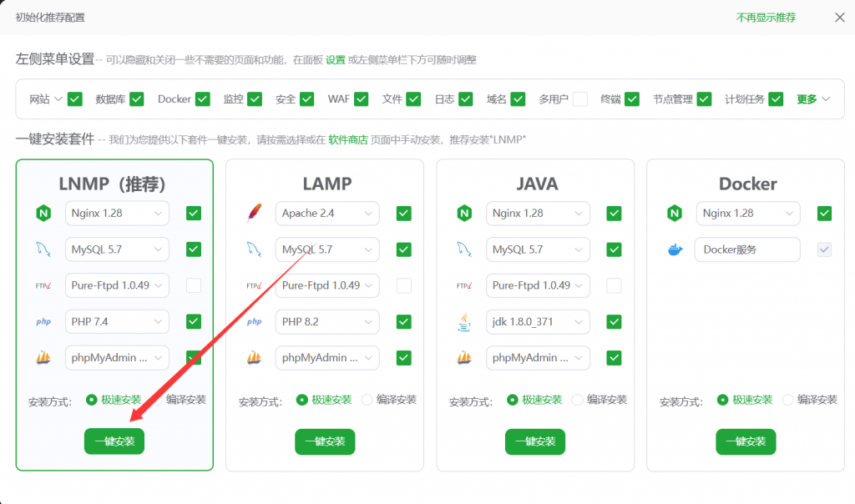Viewport: 855px width, 504px height.
Task: Uncheck the WAF menu checkbox
Action: 361,99
